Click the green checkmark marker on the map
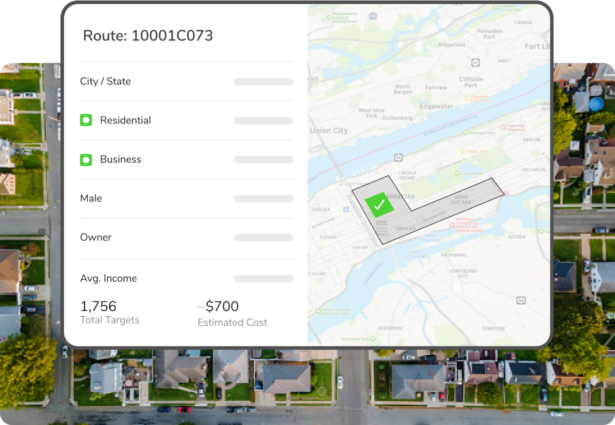The height and width of the screenshot is (425, 615). point(379,205)
